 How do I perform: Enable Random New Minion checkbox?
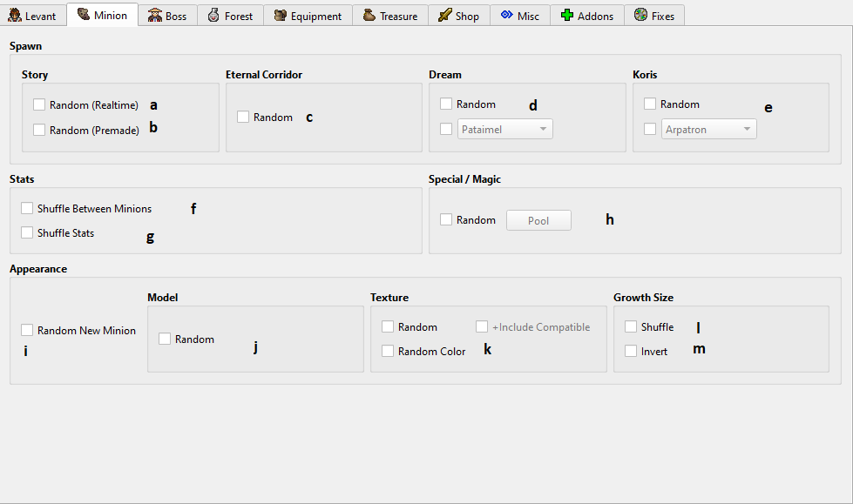click(27, 330)
